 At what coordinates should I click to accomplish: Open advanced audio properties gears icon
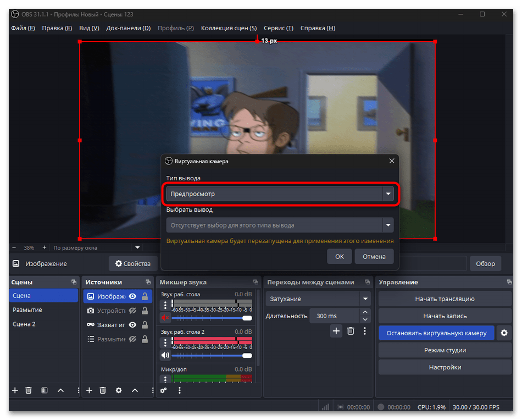(x=163, y=390)
